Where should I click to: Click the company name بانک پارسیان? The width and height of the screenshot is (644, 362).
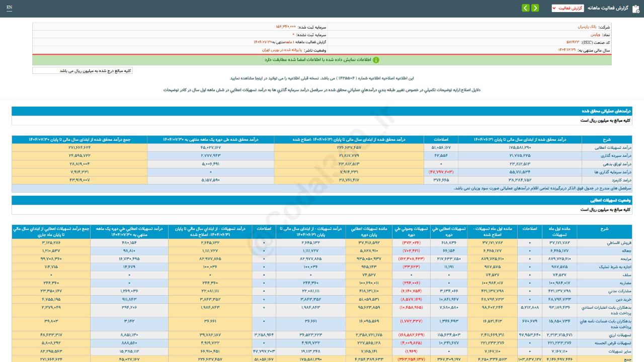click(586, 27)
